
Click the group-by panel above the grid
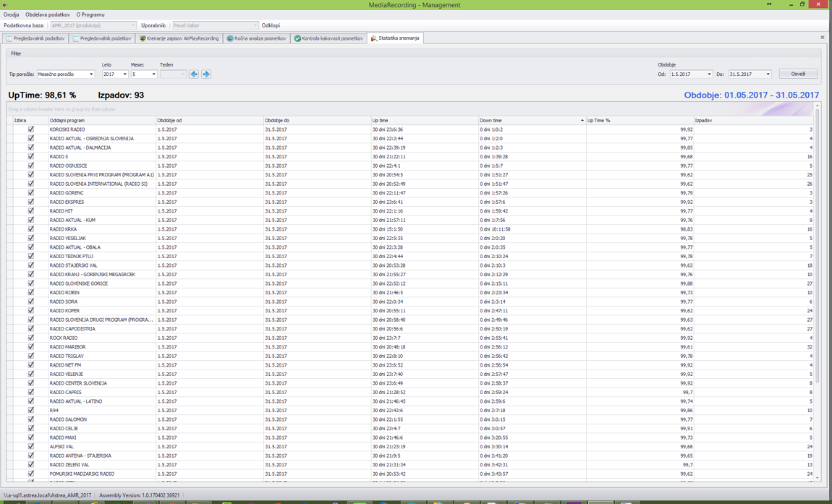click(x=409, y=109)
